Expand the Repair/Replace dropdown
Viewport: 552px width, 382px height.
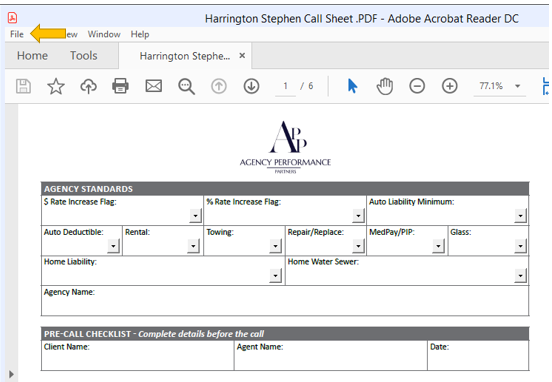(358, 246)
